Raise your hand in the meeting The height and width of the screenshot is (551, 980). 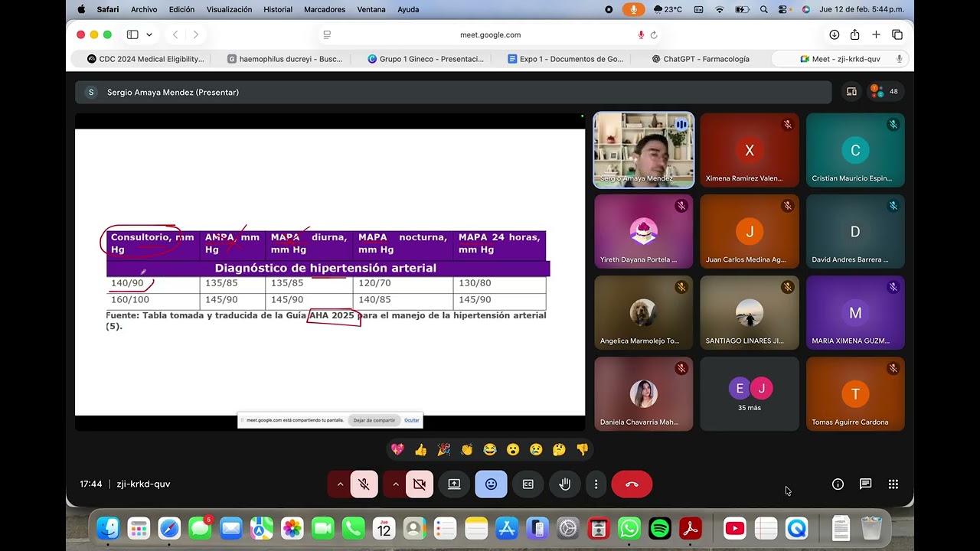click(x=565, y=484)
